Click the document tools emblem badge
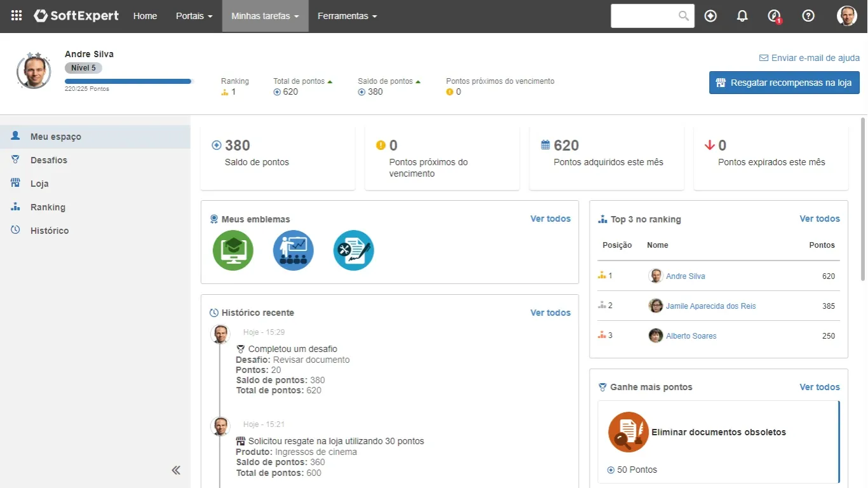Viewport: 868px width, 488px height. [353, 250]
